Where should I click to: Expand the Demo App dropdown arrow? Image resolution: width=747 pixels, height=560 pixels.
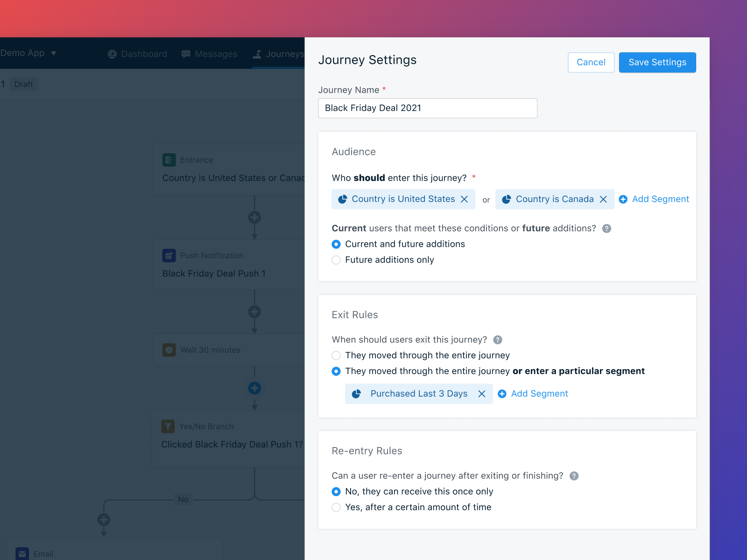54,53
